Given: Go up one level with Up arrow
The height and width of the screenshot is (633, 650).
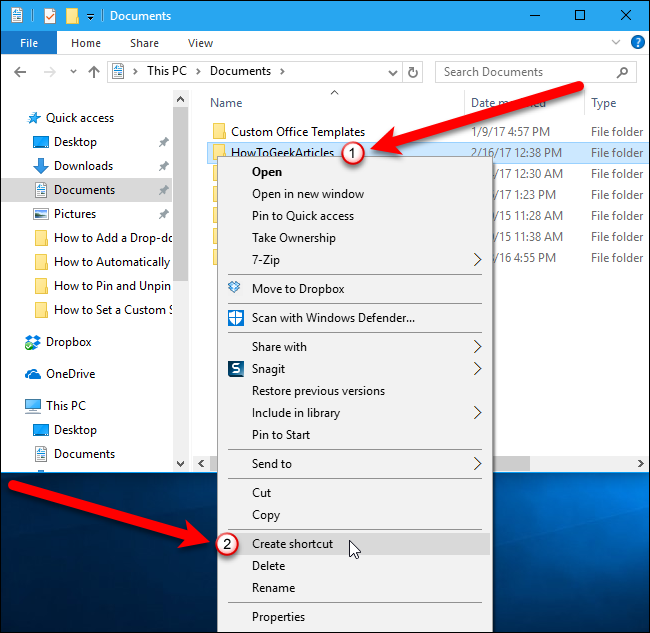Looking at the screenshot, I should (94, 72).
